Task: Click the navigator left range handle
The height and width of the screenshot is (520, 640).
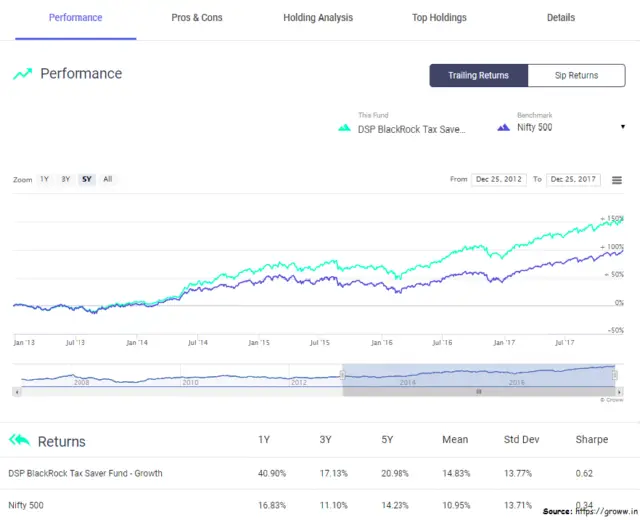Action: click(342, 375)
